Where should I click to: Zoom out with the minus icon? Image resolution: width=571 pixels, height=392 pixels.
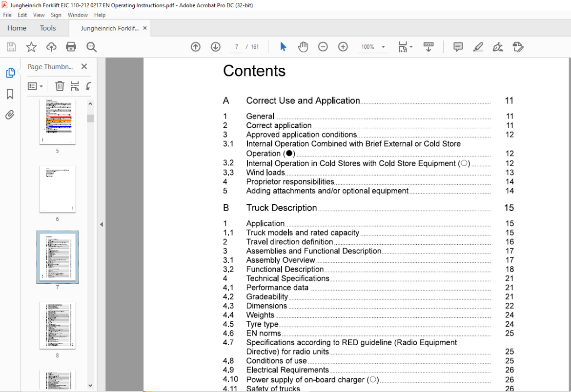[323, 47]
